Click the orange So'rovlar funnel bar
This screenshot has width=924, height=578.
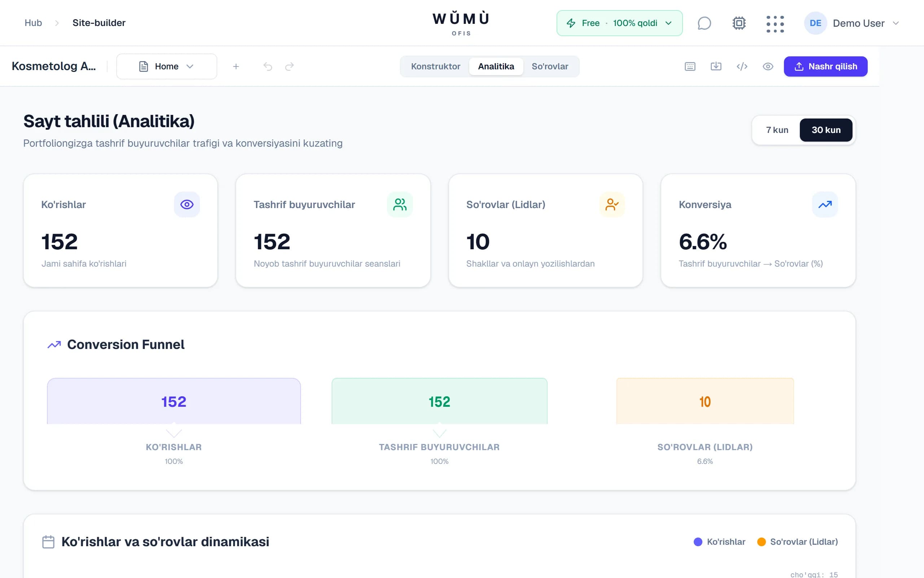(x=705, y=401)
